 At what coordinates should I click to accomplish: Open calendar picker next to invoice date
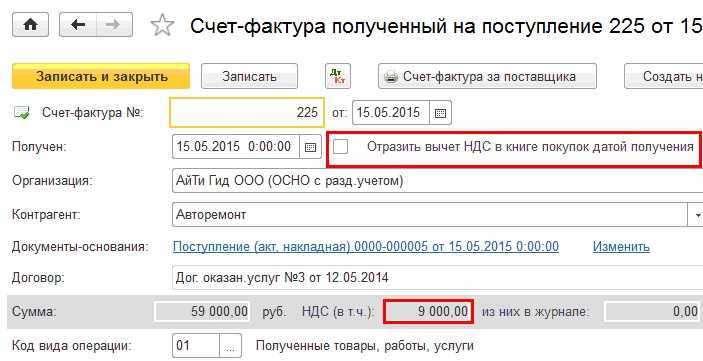click(440, 113)
